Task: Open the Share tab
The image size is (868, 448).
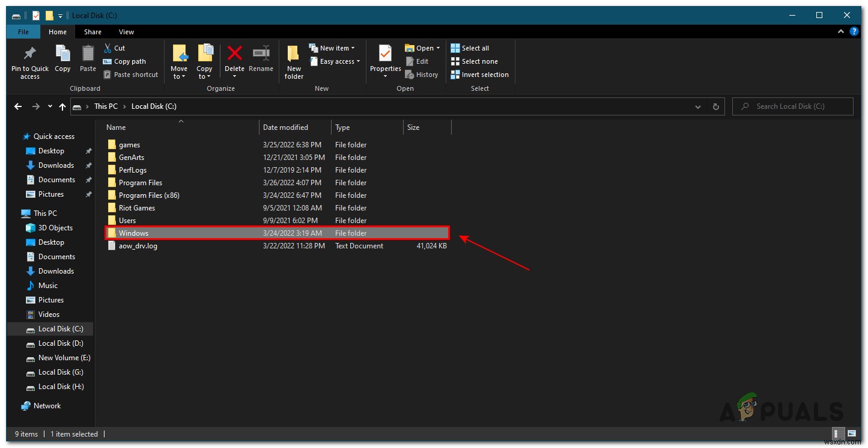Action: tap(93, 31)
